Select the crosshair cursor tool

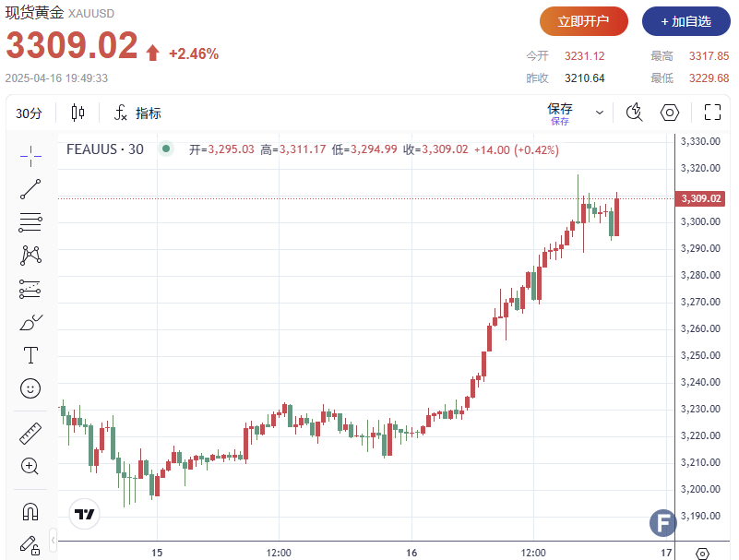click(x=30, y=155)
